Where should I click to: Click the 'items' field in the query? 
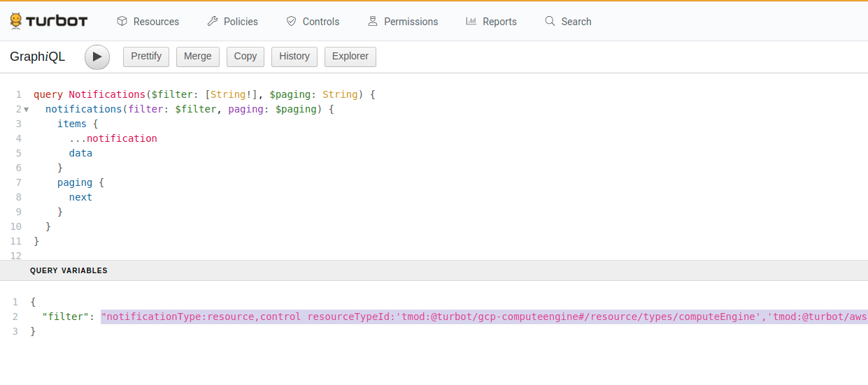tap(71, 124)
